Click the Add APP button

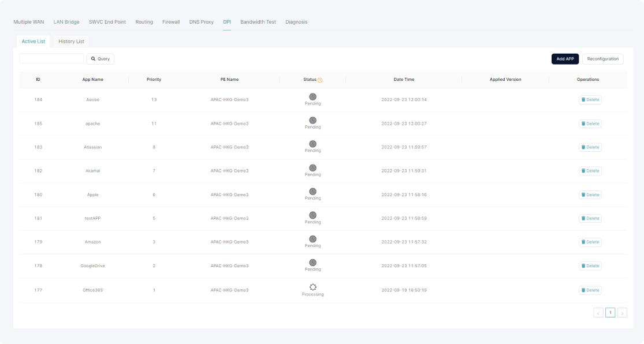pos(565,59)
